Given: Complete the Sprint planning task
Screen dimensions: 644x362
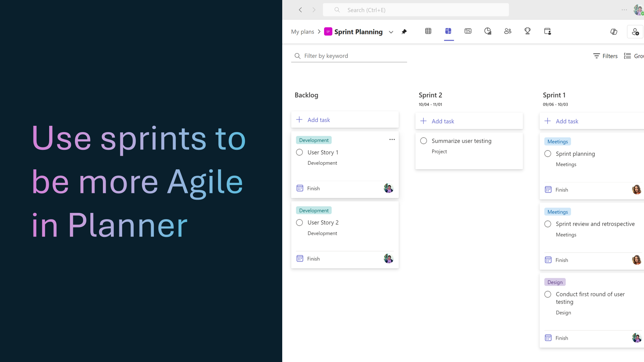Looking at the screenshot, I should pyautogui.click(x=548, y=153).
